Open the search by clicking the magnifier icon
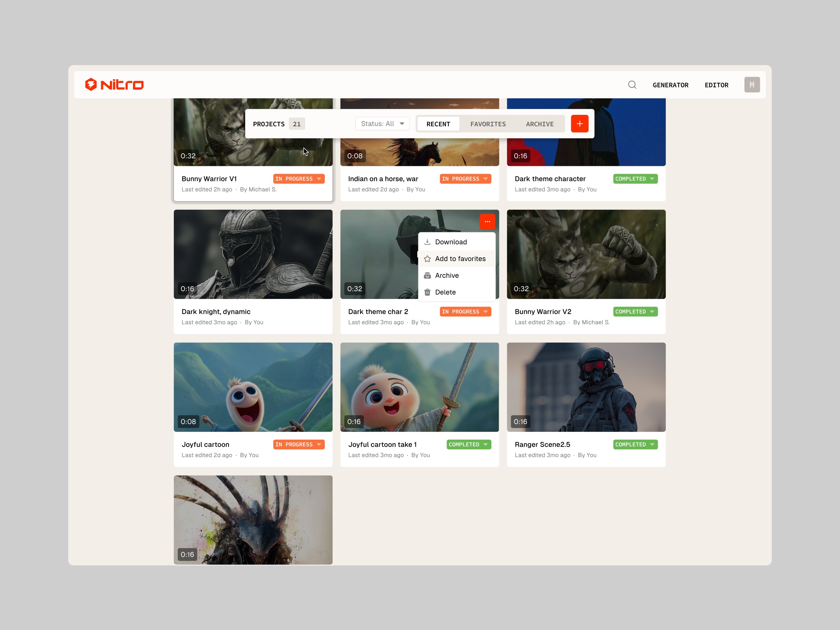 [x=632, y=84]
